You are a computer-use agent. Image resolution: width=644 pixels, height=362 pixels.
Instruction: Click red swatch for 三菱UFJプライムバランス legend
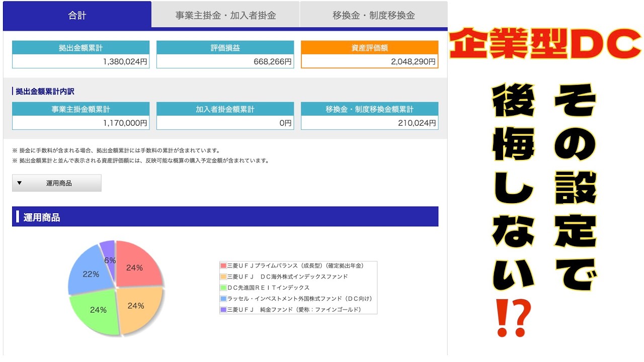pyautogui.click(x=223, y=265)
